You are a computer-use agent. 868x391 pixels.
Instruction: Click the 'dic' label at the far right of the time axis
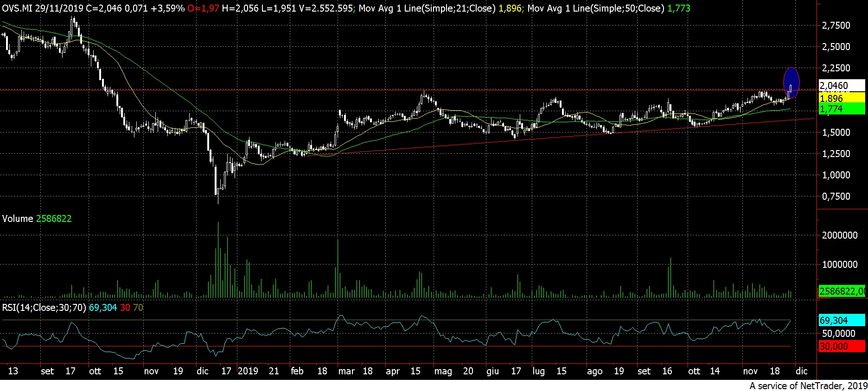[x=802, y=371]
